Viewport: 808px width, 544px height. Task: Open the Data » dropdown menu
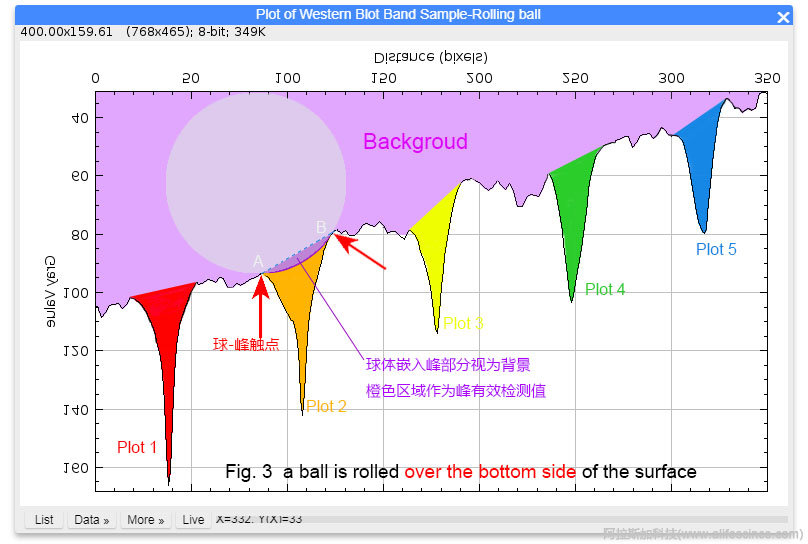pyautogui.click(x=93, y=520)
